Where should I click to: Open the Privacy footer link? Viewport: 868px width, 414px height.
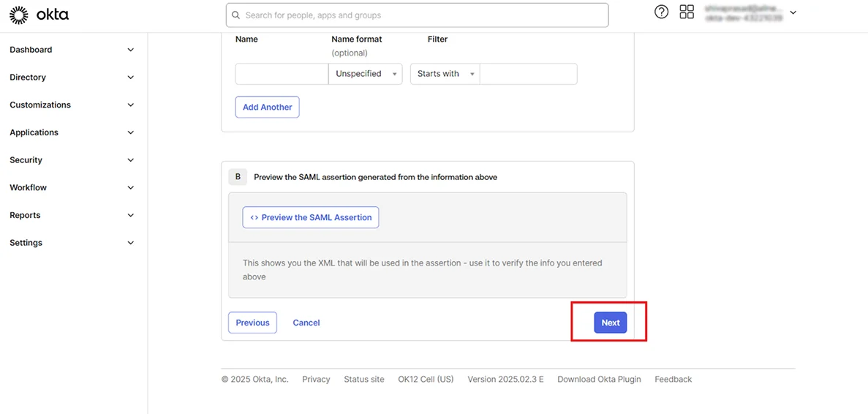tap(316, 380)
